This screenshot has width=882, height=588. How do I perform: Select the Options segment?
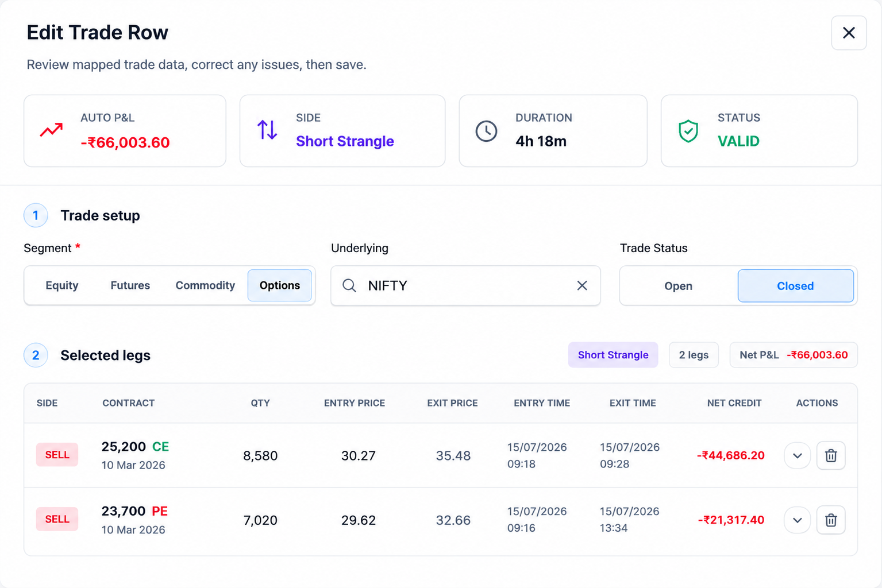tap(280, 285)
